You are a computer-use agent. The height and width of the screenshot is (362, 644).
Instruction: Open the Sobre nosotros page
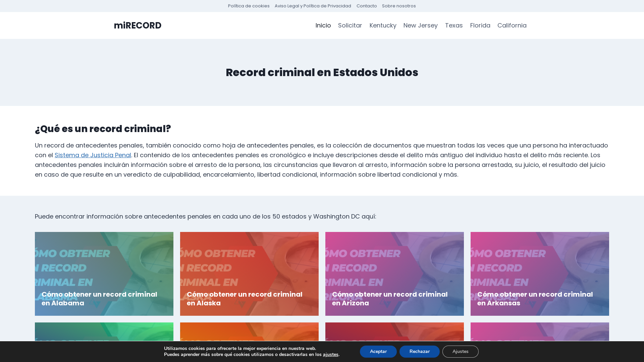coord(398,6)
